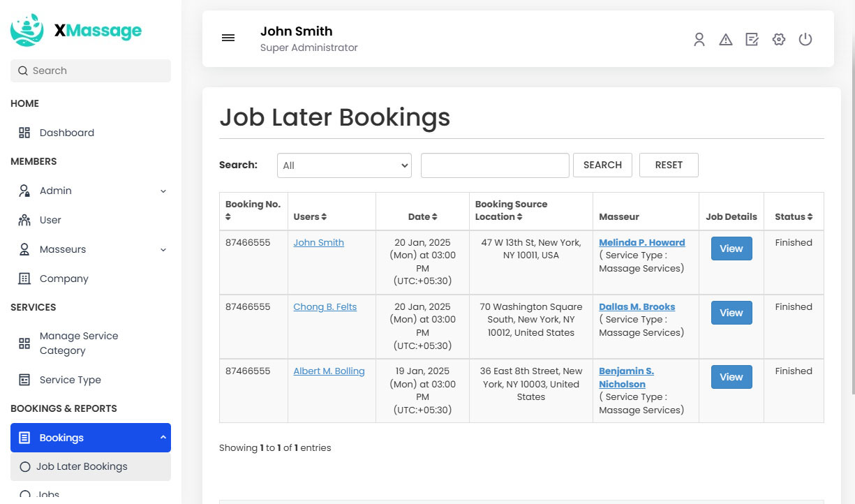The image size is (855, 504).
Task: Open the user profile icon in header
Action: 699,40
